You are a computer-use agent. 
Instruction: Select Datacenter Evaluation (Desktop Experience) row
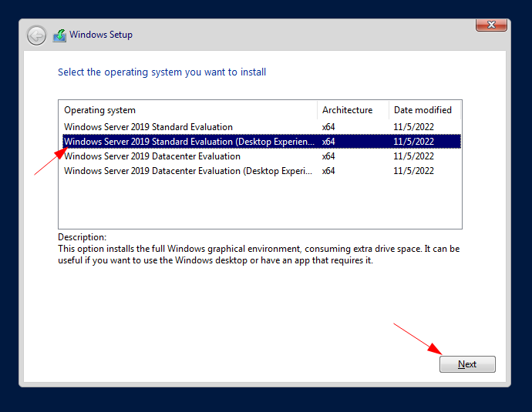coord(261,171)
